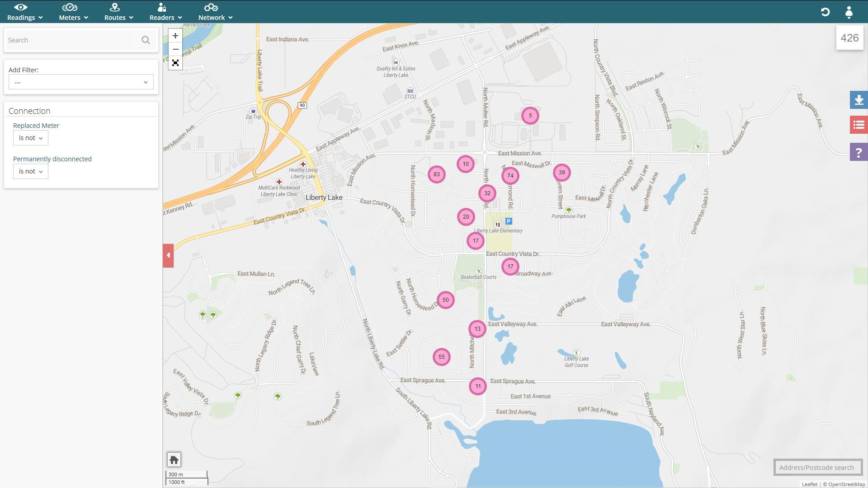The image size is (868, 488).
Task: Toggle fullscreen map view
Action: (175, 63)
